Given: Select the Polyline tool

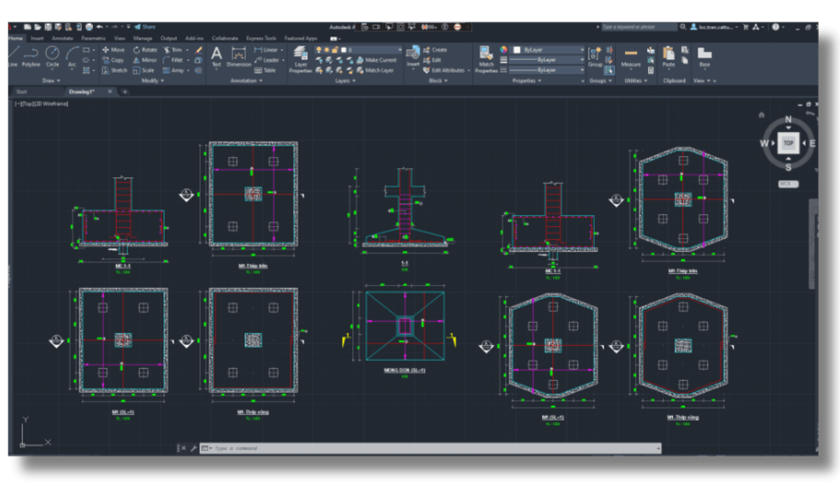Looking at the screenshot, I should coord(31,57).
